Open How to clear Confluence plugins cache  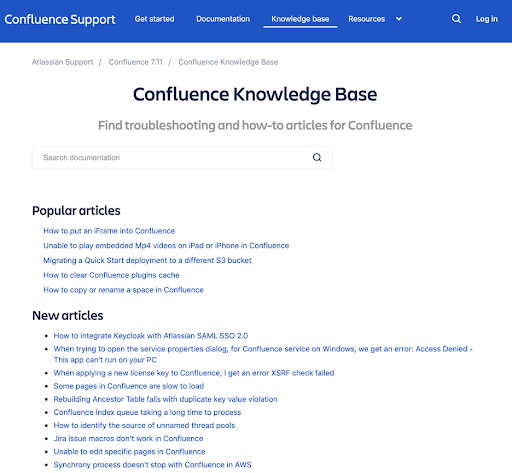(x=111, y=275)
